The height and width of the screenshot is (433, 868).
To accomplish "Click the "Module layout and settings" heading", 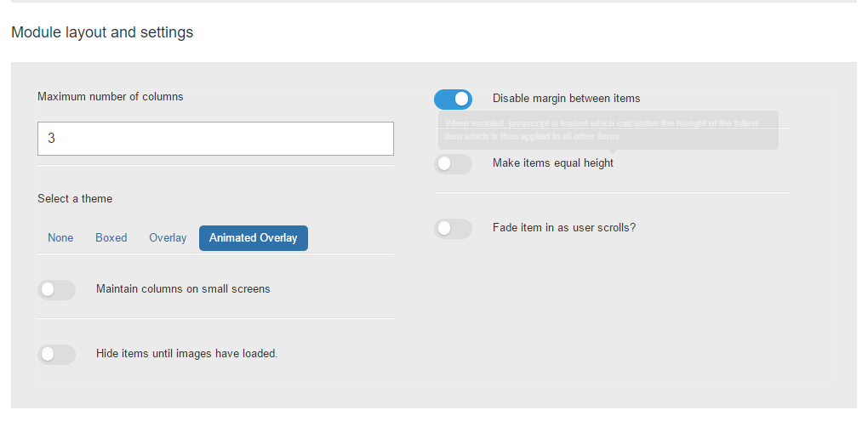I will click(102, 32).
